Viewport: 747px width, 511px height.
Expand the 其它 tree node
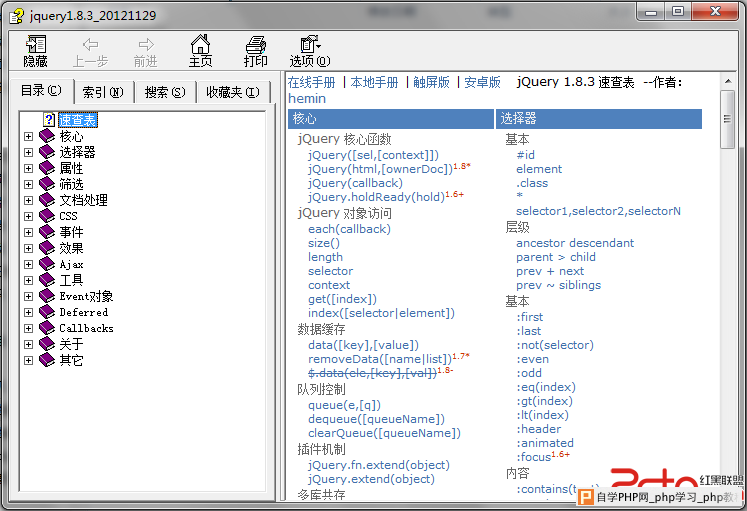click(29, 361)
